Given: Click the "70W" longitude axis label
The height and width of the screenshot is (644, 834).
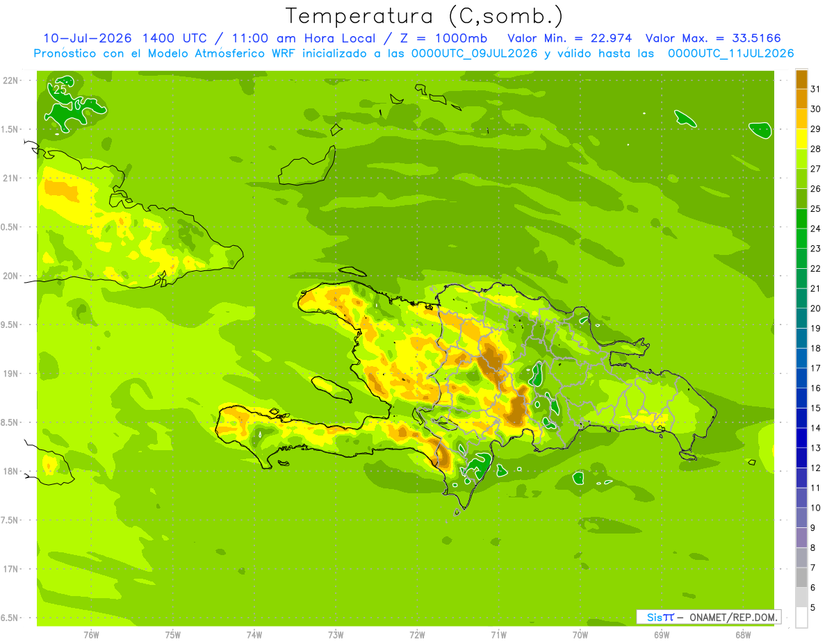Looking at the screenshot, I should tap(580, 634).
